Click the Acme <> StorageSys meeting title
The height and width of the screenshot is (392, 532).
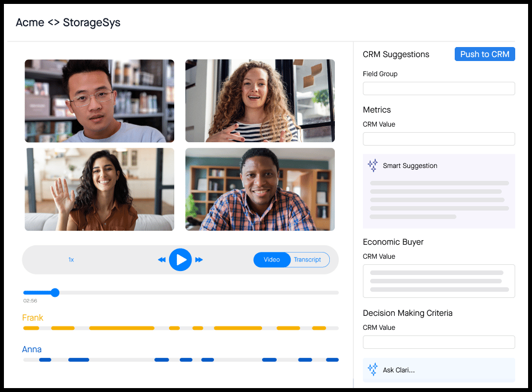tap(68, 23)
